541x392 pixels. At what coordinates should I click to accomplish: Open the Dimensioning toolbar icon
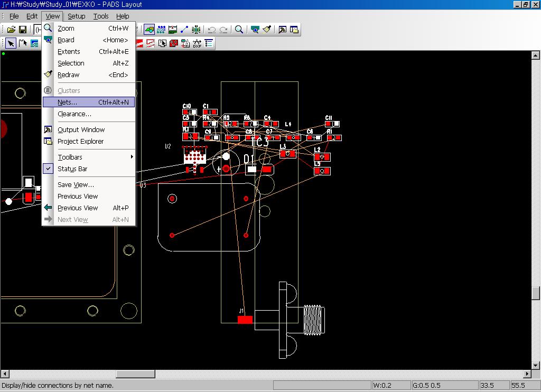[173, 30]
